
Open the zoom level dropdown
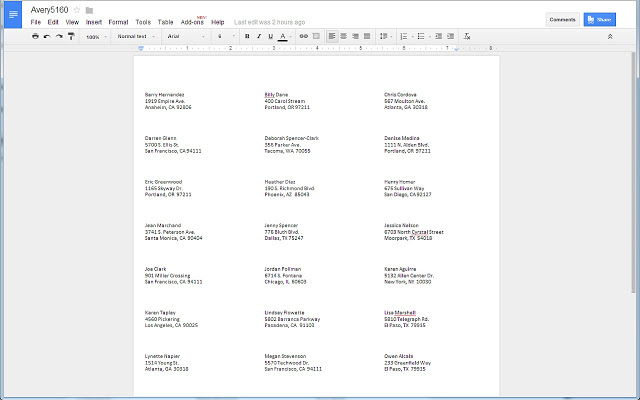pyautogui.click(x=96, y=37)
